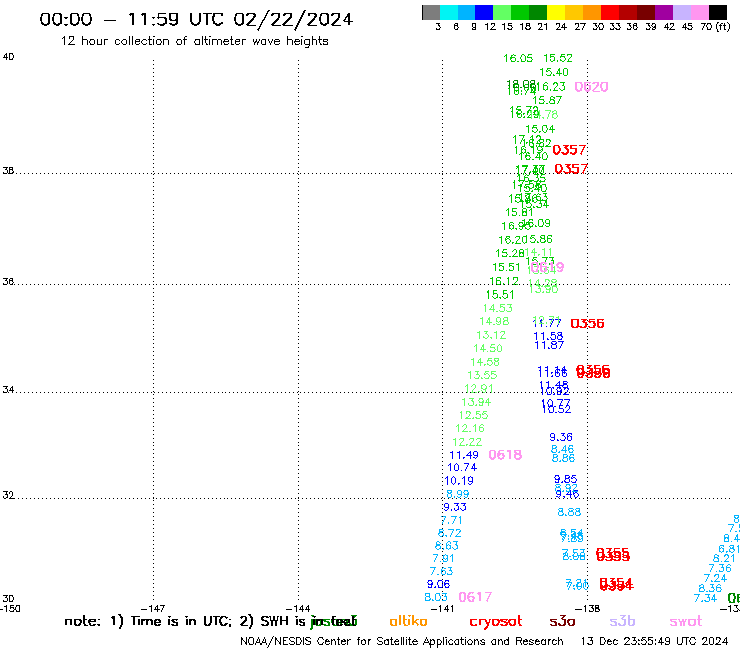Select the longitude axis label -141
Screen dimensions: 740x650
[x=443, y=609]
